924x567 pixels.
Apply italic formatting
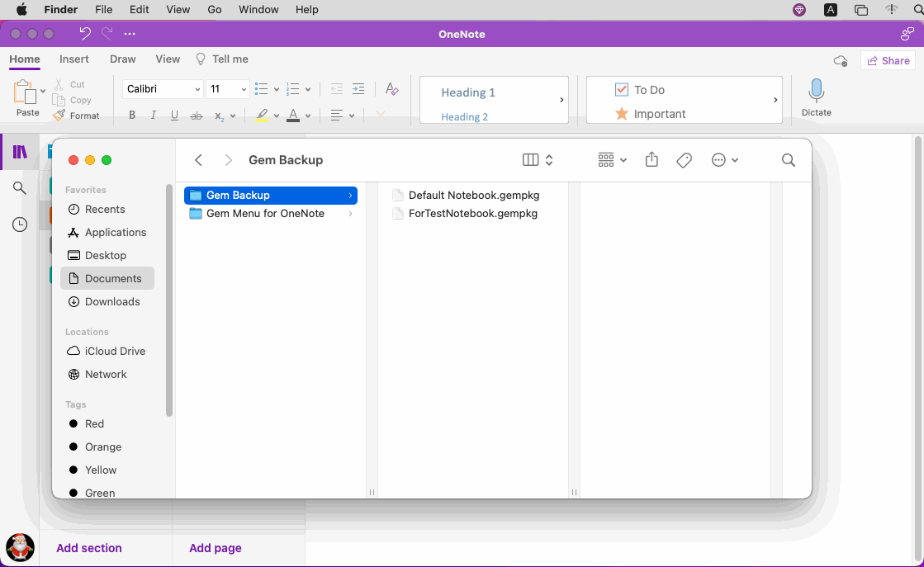154,116
